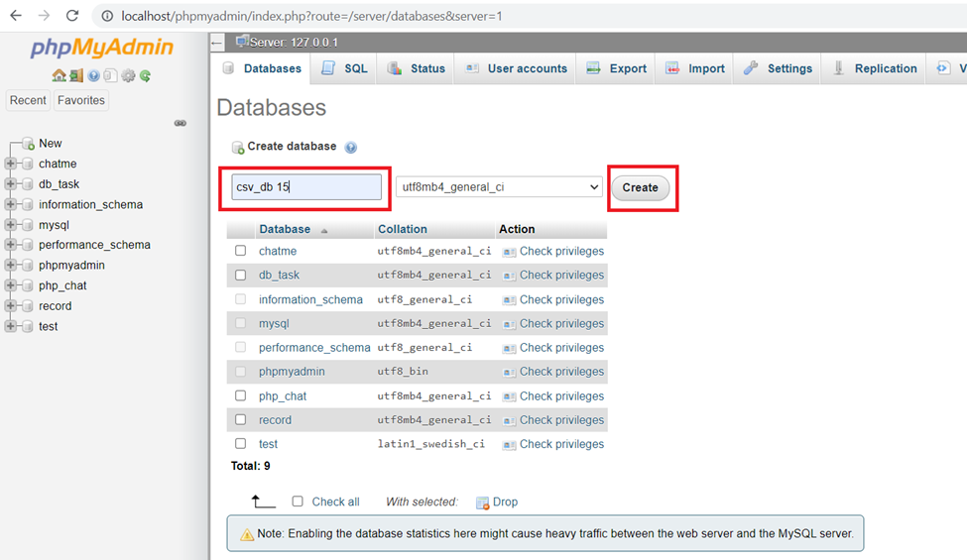Reload navigation panel with green refresh icon

coord(145,75)
